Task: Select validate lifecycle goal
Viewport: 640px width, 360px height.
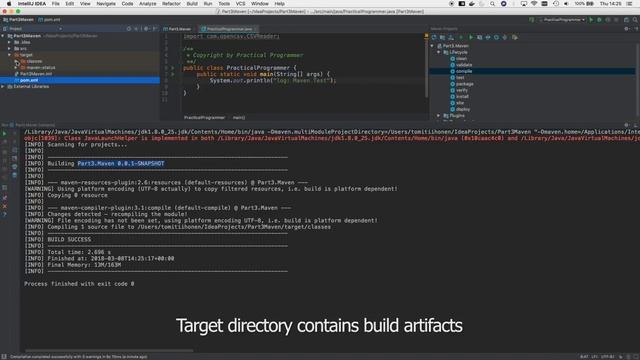Action: tap(464, 65)
